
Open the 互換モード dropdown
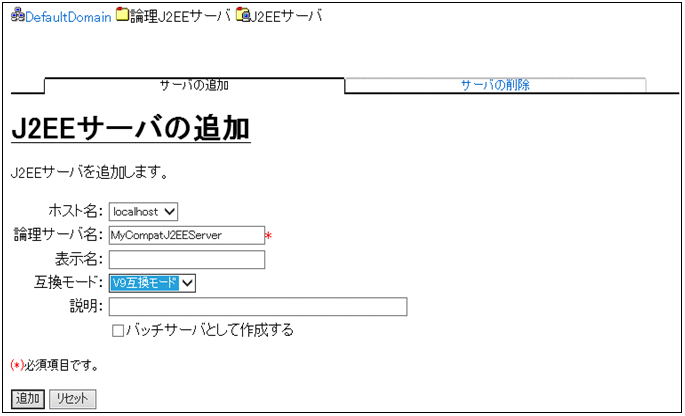click(152, 283)
